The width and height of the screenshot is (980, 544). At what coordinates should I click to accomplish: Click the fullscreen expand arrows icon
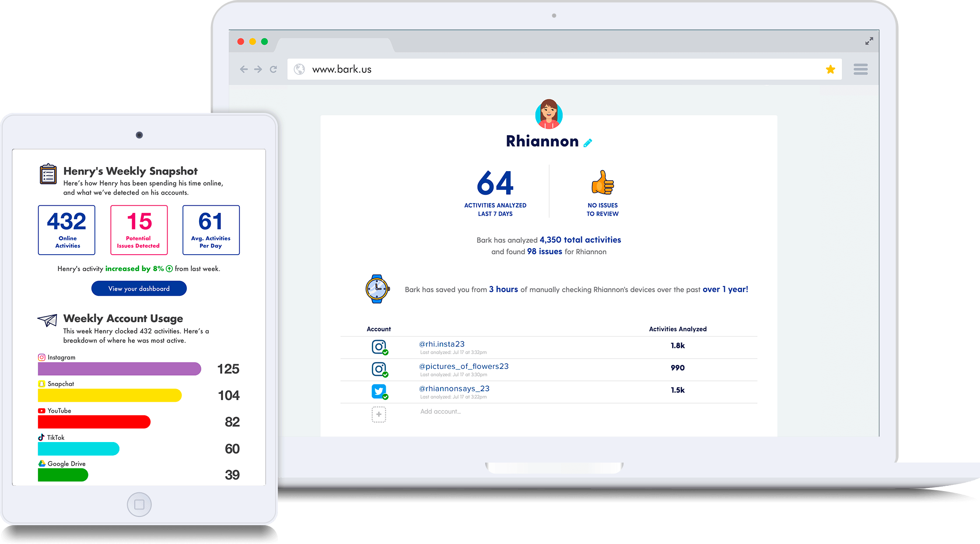(x=869, y=41)
